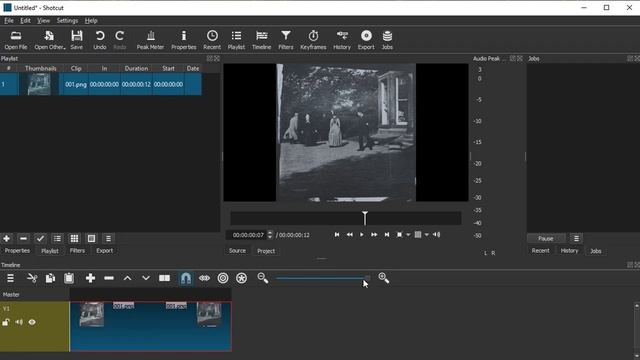The height and width of the screenshot is (360, 640).
Task: Add source to playlist with plus icon
Action: (x=7, y=238)
